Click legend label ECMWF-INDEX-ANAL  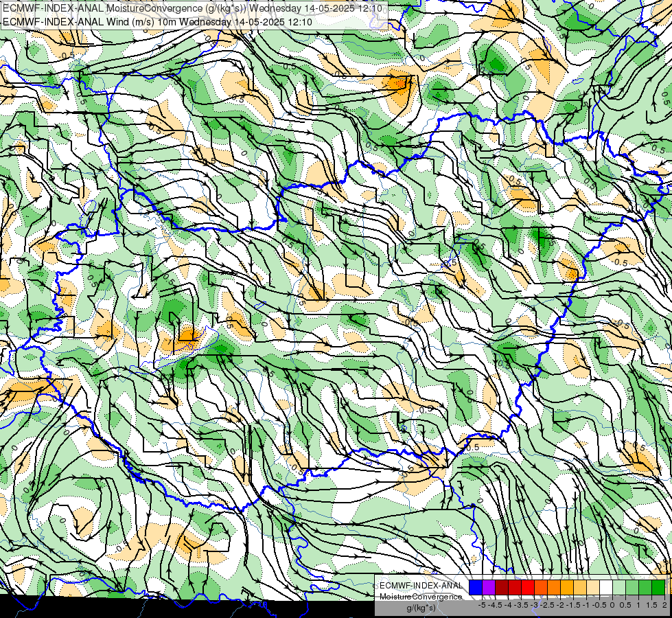pyautogui.click(x=421, y=586)
